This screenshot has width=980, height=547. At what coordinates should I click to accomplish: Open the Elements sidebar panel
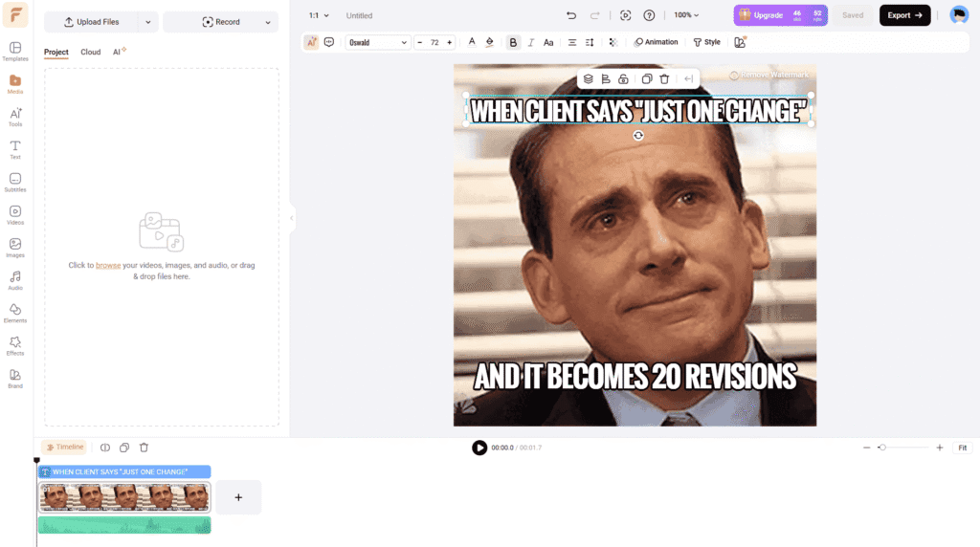pos(15,314)
